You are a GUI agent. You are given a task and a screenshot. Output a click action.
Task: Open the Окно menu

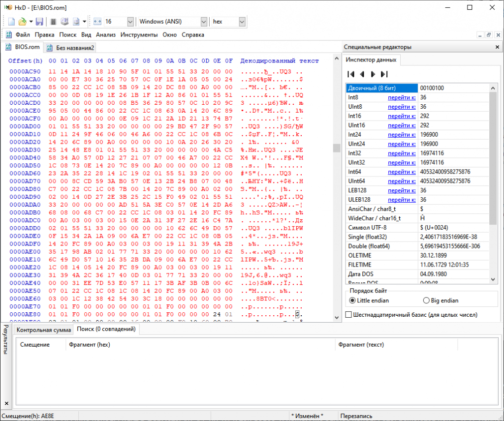169,35
